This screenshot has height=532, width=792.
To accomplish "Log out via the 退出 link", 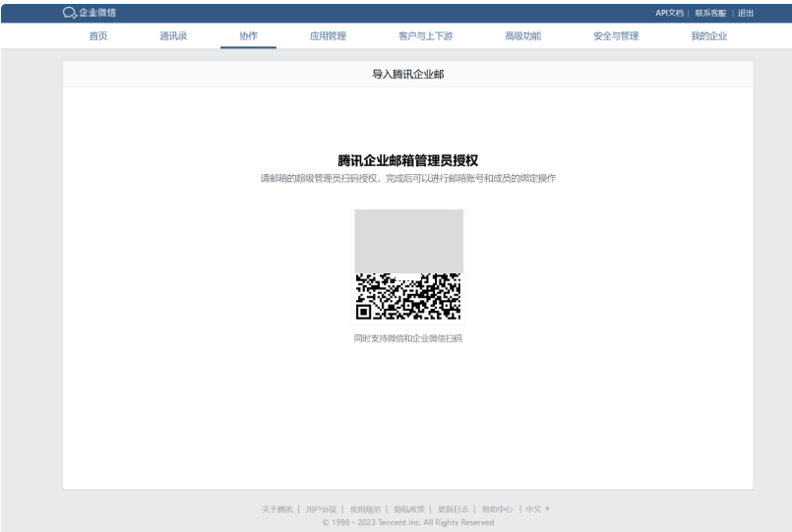I will 746,13.
